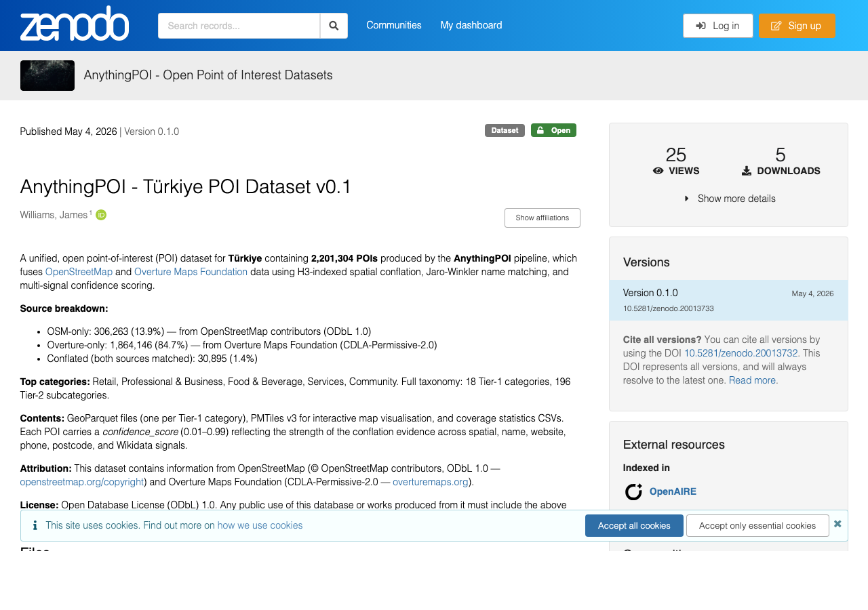Open the Overture Maps Foundation link

(x=191, y=272)
